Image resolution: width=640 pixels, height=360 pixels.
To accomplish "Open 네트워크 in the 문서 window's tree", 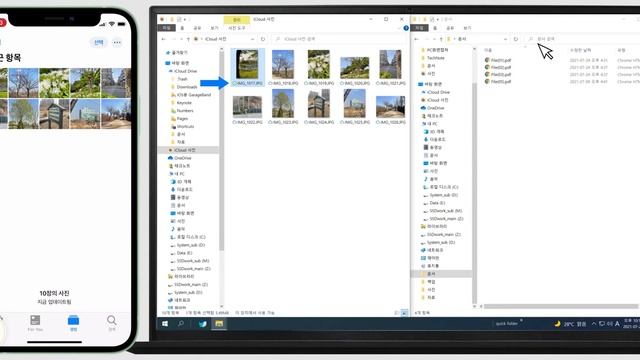I will [432, 250].
